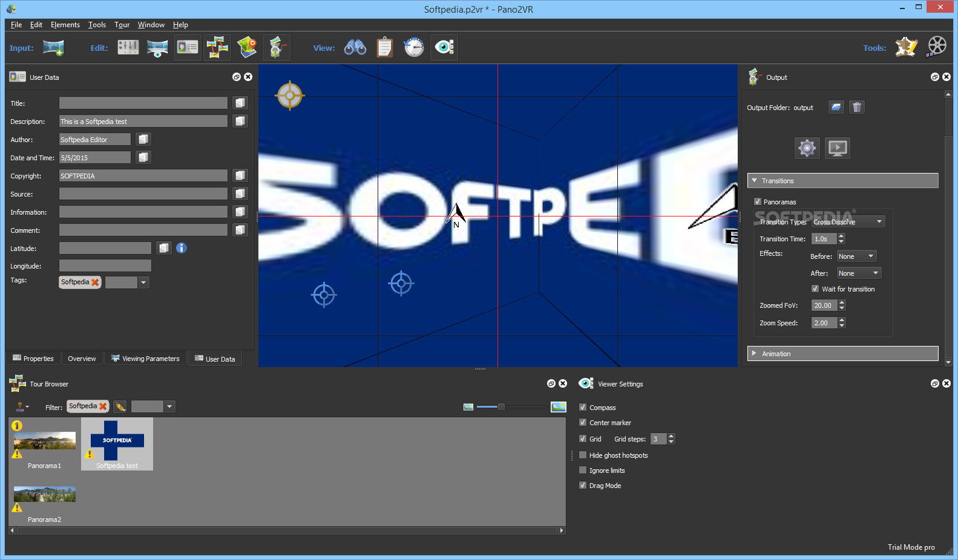Collapse the Transitions section
The image size is (958, 560).
pyautogui.click(x=842, y=181)
